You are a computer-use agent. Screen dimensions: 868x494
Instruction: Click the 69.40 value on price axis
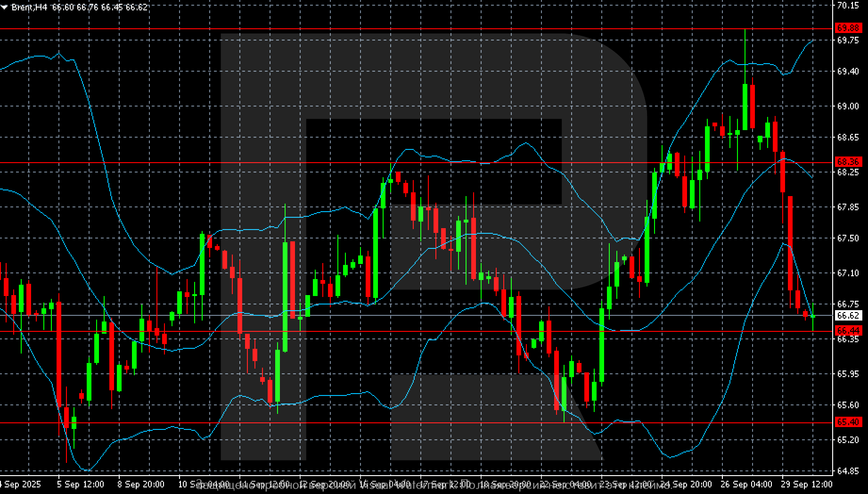848,71
